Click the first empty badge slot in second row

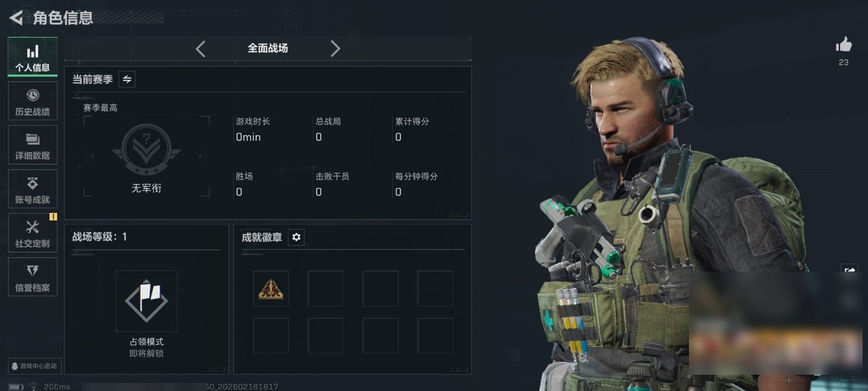coord(271,336)
